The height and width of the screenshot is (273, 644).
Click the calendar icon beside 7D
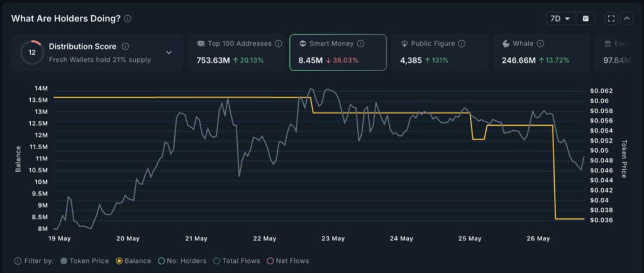click(586, 19)
